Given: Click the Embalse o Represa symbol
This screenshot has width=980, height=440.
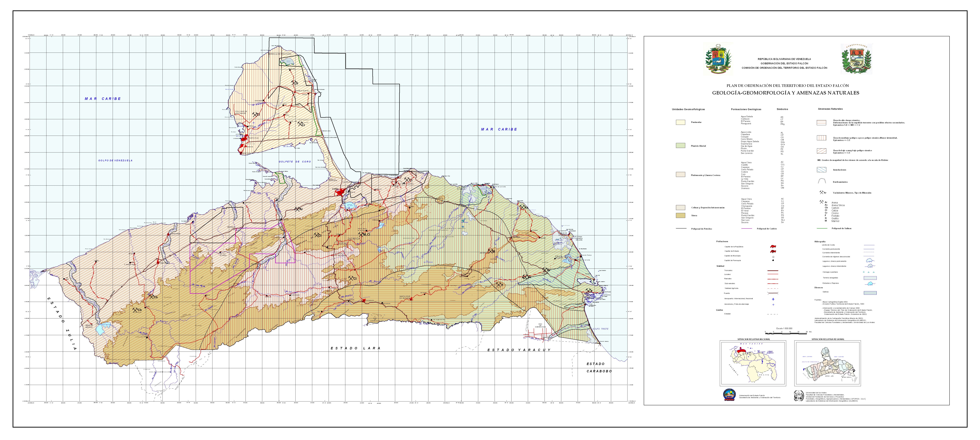Looking at the screenshot, I should [x=870, y=284].
